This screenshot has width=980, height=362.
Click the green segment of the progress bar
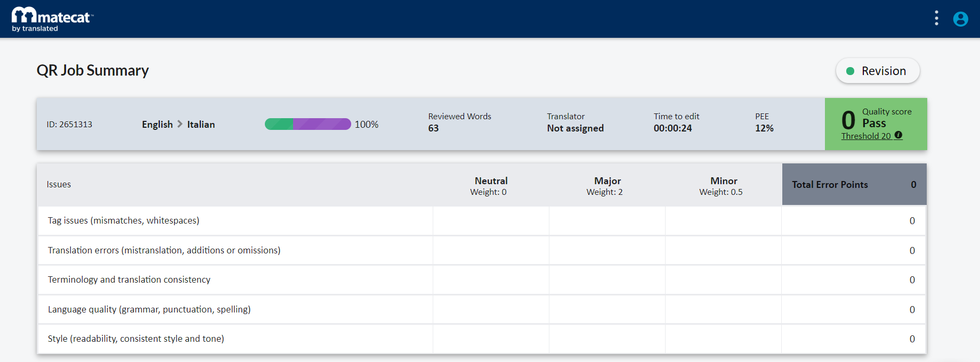(x=279, y=124)
